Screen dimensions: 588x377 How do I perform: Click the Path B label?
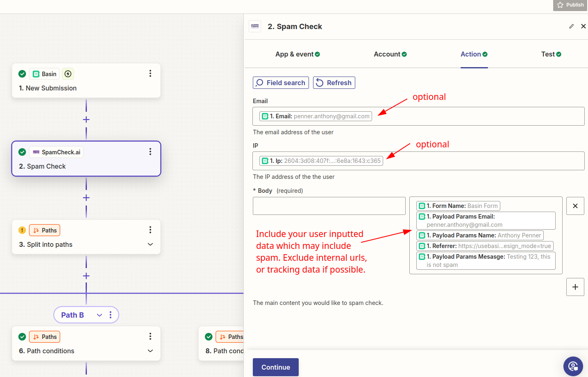pos(73,315)
